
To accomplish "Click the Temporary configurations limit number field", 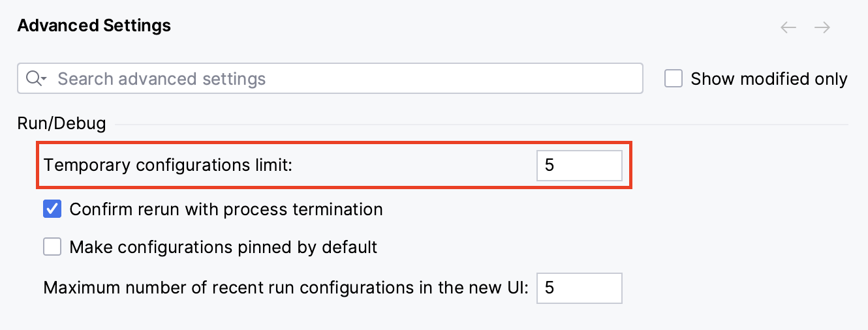I will coord(579,166).
